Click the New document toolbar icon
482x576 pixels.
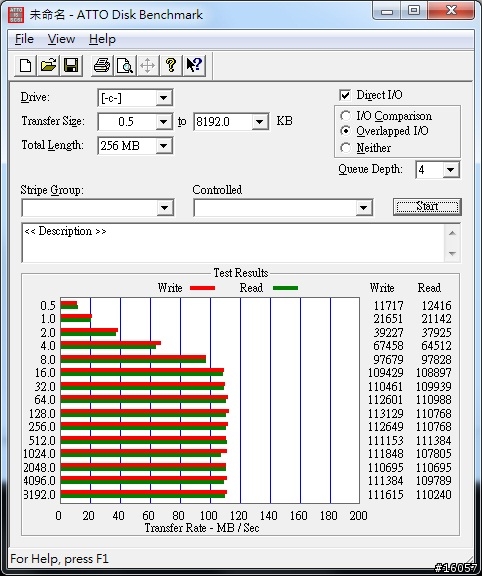(25, 66)
